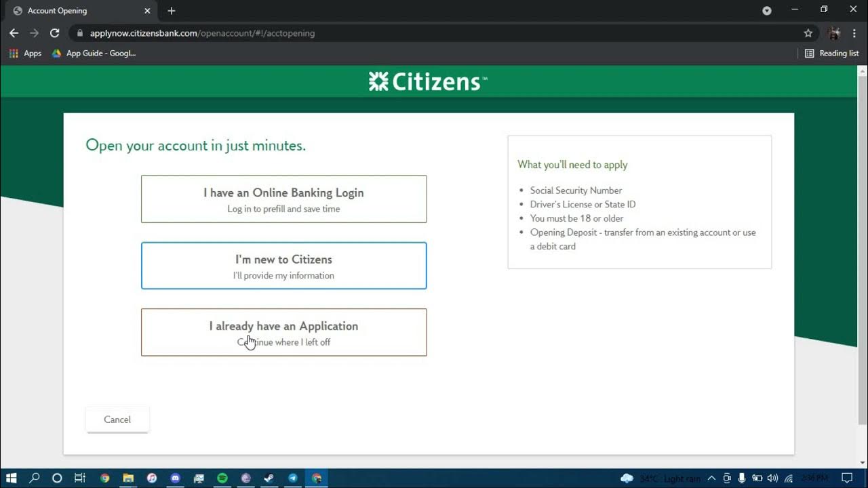The height and width of the screenshot is (488, 868).
Task: Open a new browser tab
Action: 172,11
